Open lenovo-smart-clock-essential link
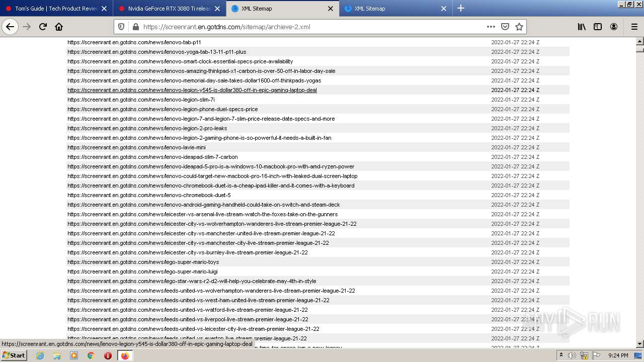The height and width of the screenshot is (362, 644). (180, 61)
